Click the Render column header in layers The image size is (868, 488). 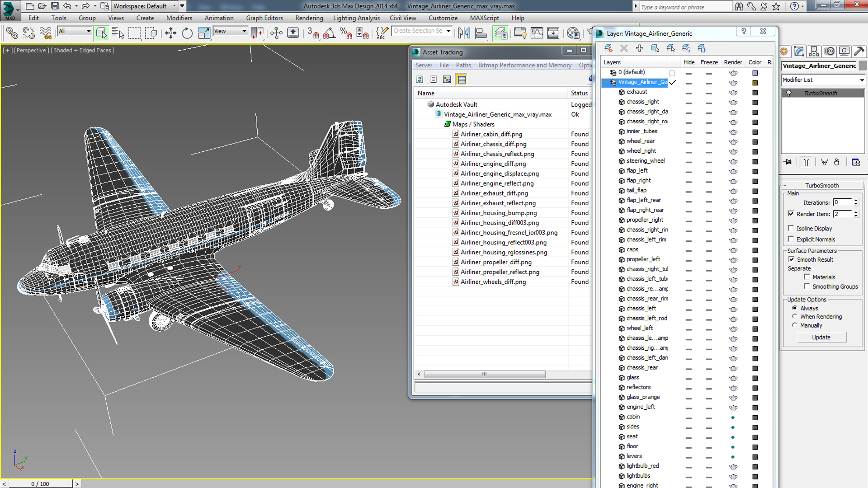coord(733,62)
